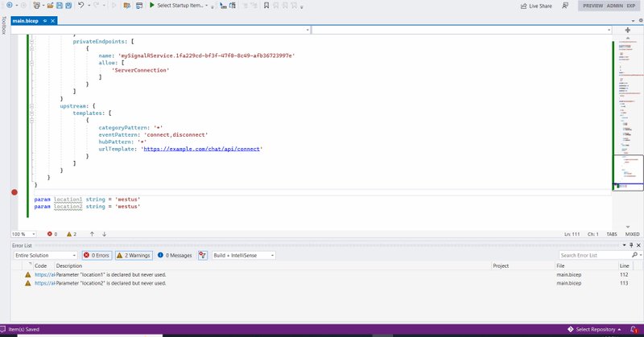Click the Search Error List field
Image resolution: width=644 pixels, height=337 pixels.
coord(595,255)
